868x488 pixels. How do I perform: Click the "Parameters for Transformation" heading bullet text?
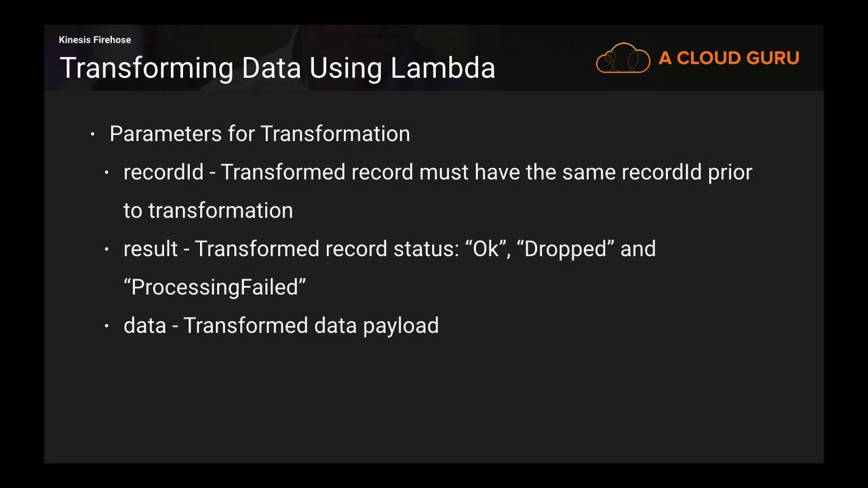260,134
